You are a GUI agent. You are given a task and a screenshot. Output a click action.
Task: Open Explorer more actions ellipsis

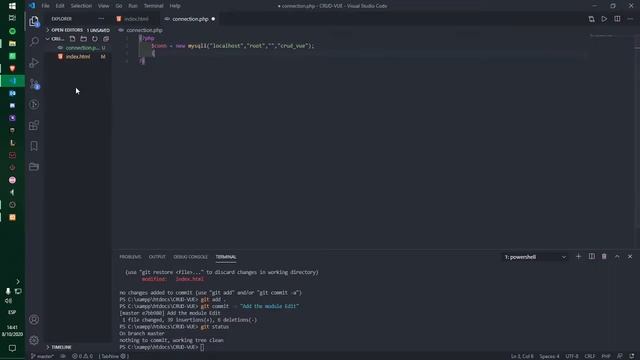[x=101, y=19]
